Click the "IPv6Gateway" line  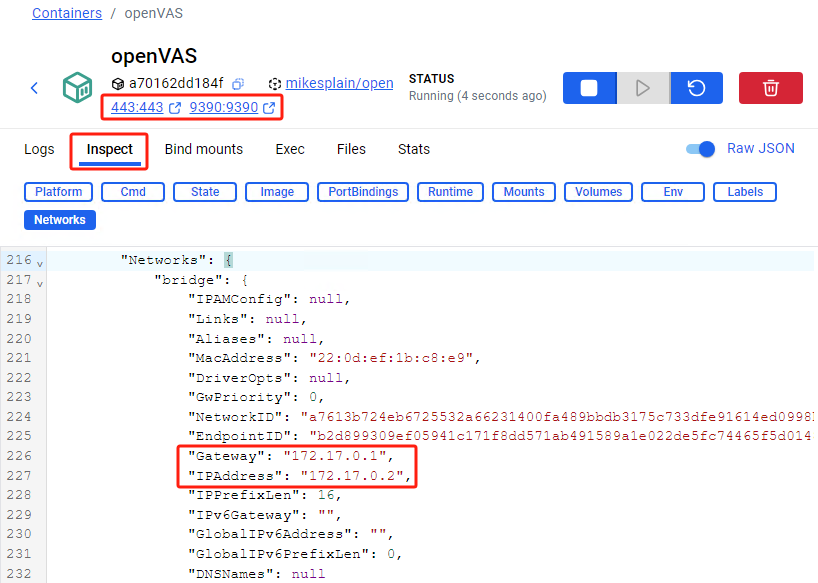pyautogui.click(x=264, y=515)
